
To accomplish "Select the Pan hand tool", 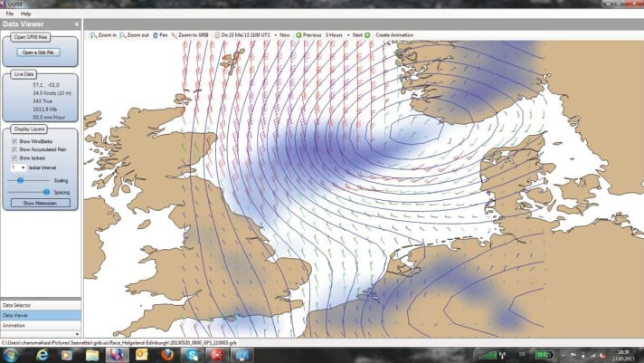I will tap(156, 35).
